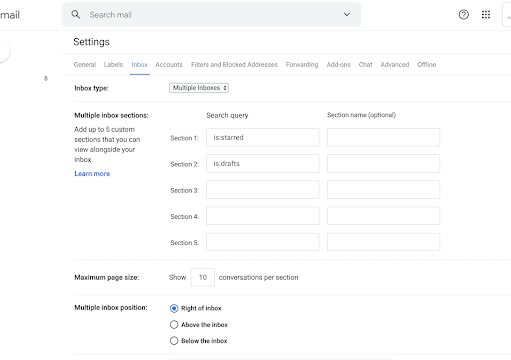Image resolution: width=511 pixels, height=360 pixels.
Task: Switch to the General tab
Action: (x=85, y=65)
